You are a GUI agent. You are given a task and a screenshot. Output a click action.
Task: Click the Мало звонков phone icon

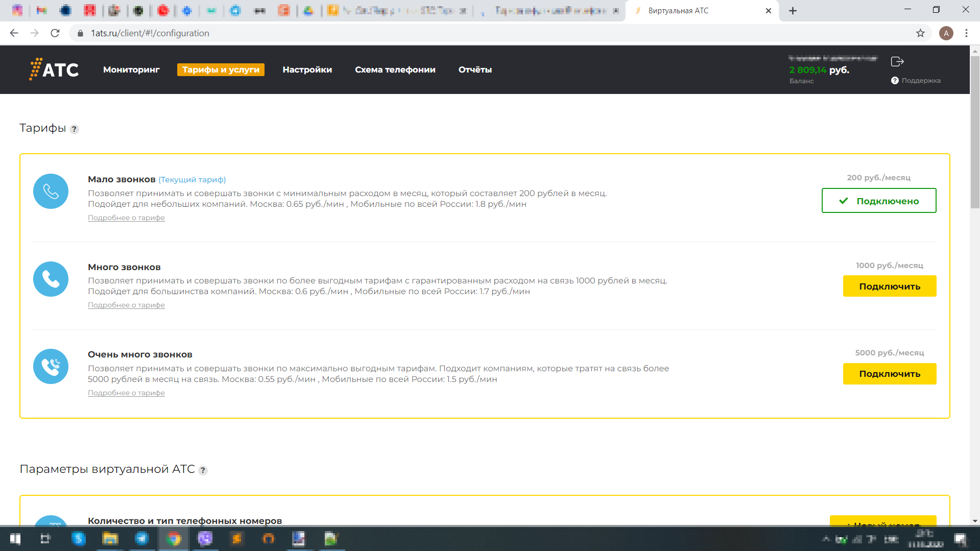tap(51, 191)
